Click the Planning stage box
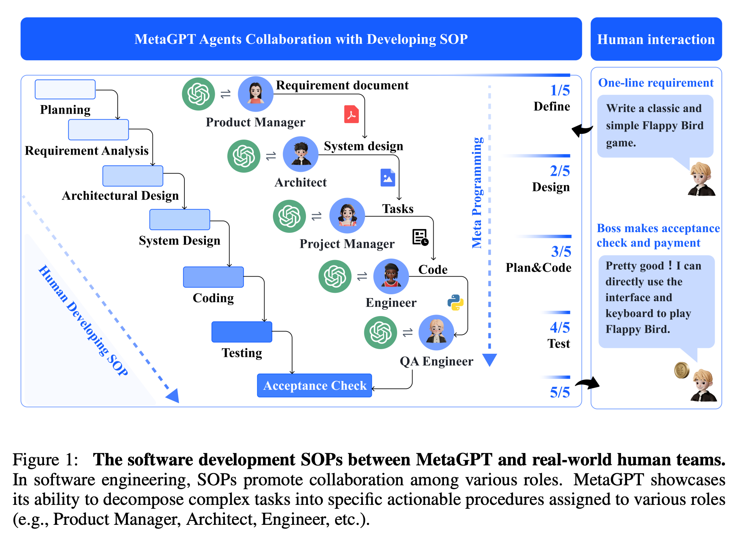Screen dimensions: 756x544 point(65,89)
